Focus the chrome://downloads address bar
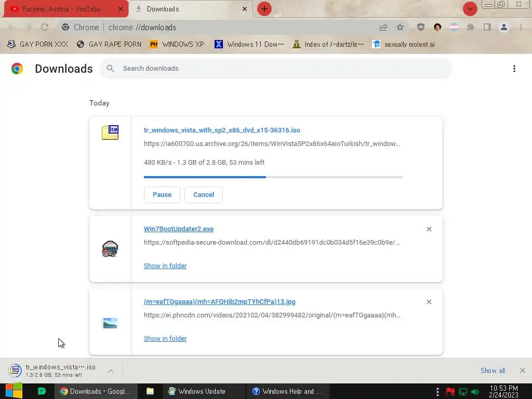Image resolution: width=532 pixels, height=399 pixels. pyautogui.click(x=217, y=27)
